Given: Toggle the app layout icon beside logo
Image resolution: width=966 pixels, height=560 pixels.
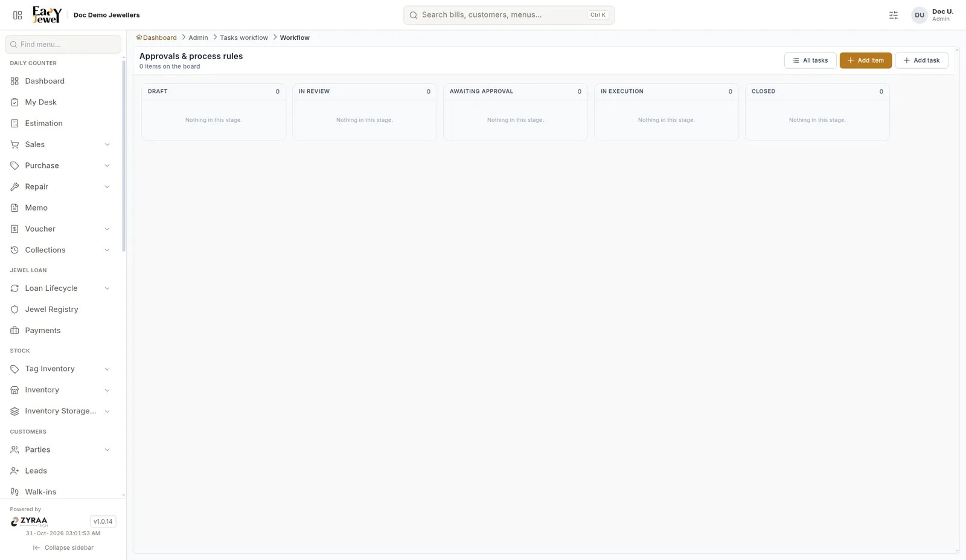Looking at the screenshot, I should pos(18,15).
